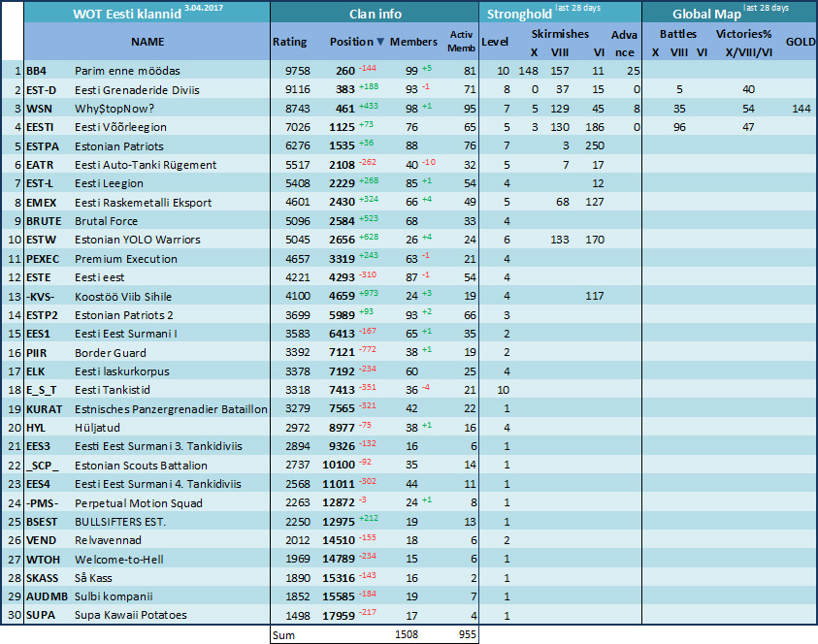This screenshot has width=818, height=644.
Task: Click clan name 'Brutal Force'
Action: [106, 221]
